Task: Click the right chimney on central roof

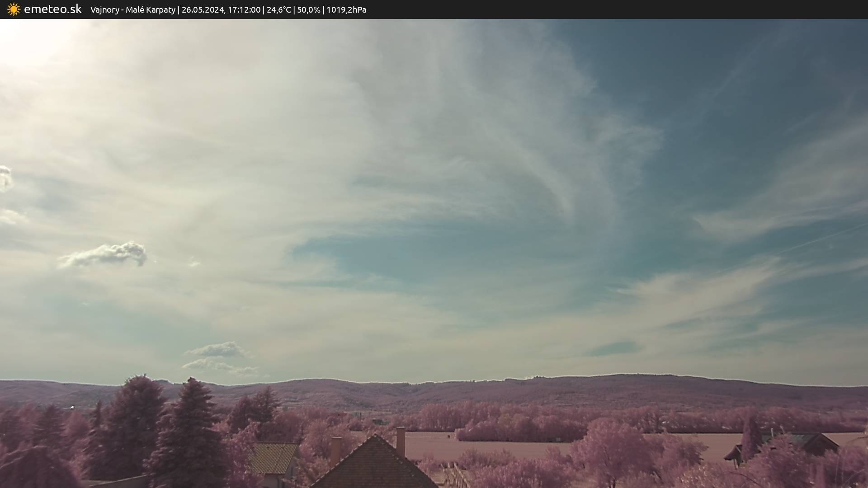Action: point(401,441)
